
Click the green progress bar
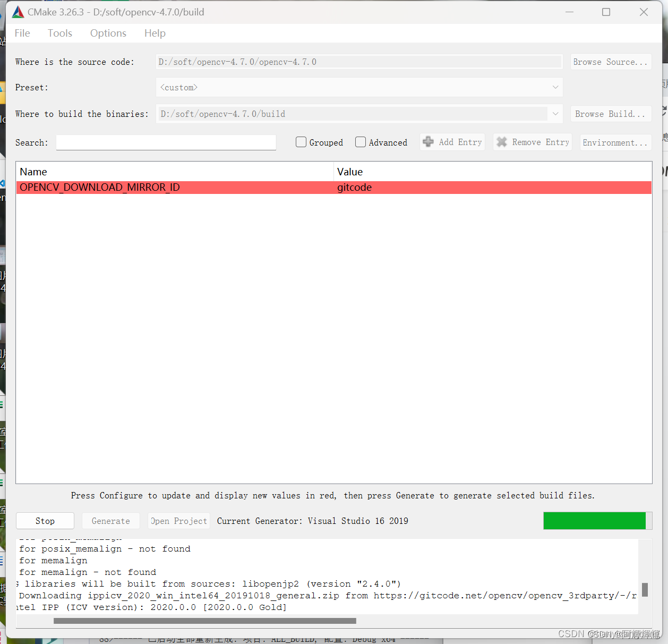(x=595, y=521)
